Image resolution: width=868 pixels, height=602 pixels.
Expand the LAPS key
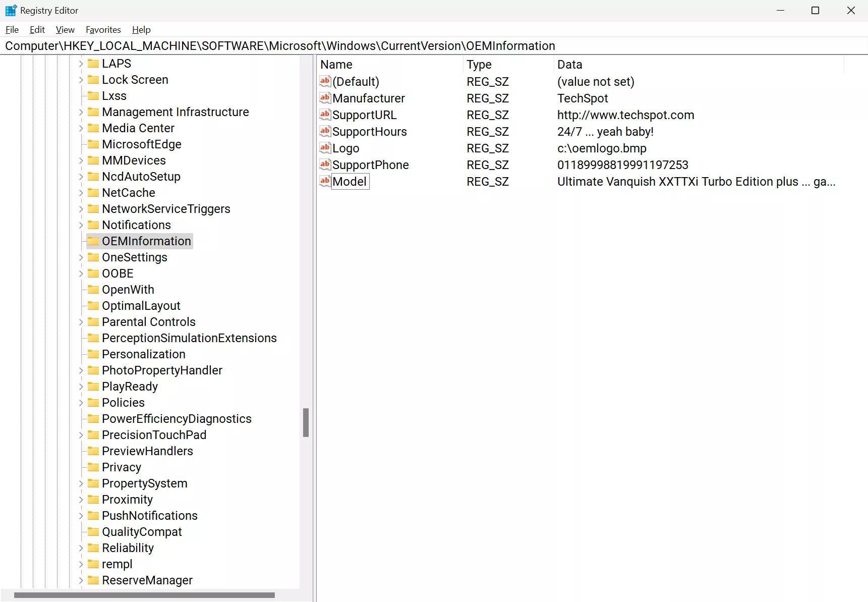81,64
